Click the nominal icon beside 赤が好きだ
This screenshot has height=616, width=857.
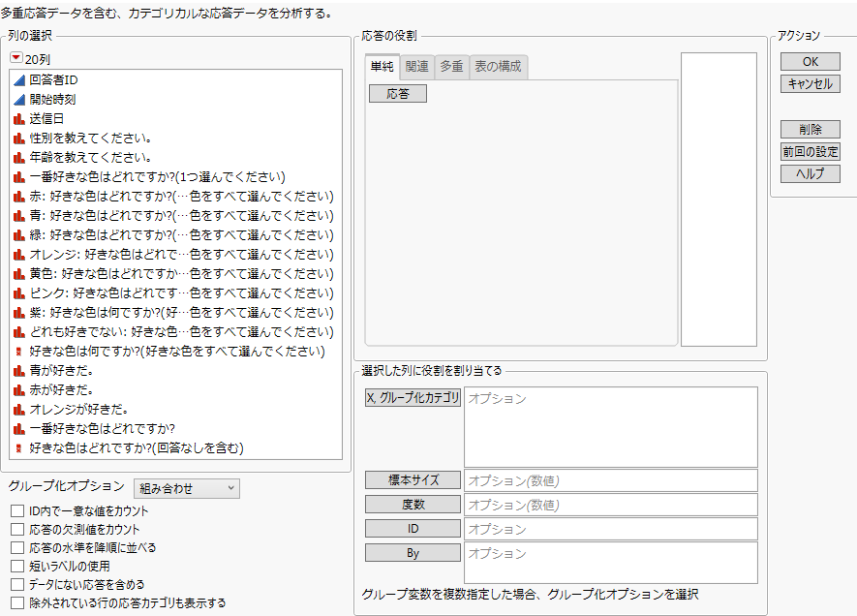17,389
